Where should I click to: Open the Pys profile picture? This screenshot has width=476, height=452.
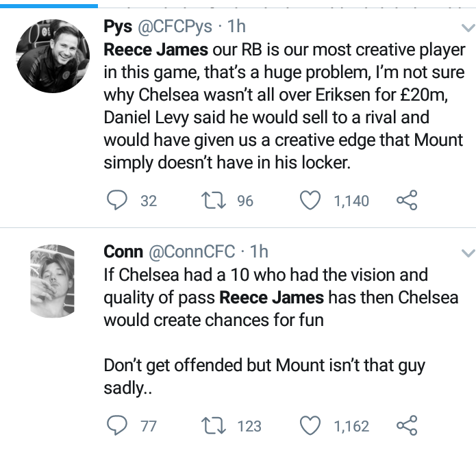(53, 56)
